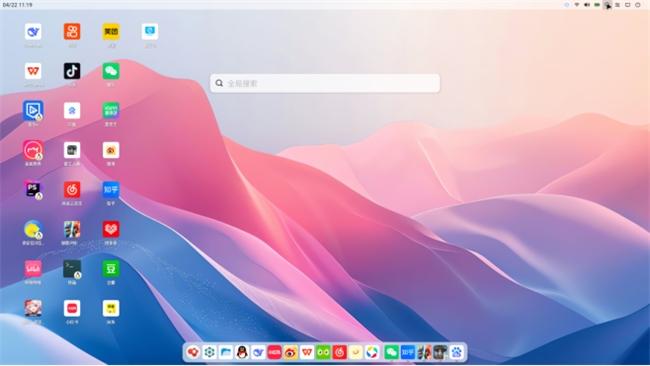Click the magnifier icon in search bar
Image resolution: width=650 pixels, height=366 pixels.
[x=219, y=83]
